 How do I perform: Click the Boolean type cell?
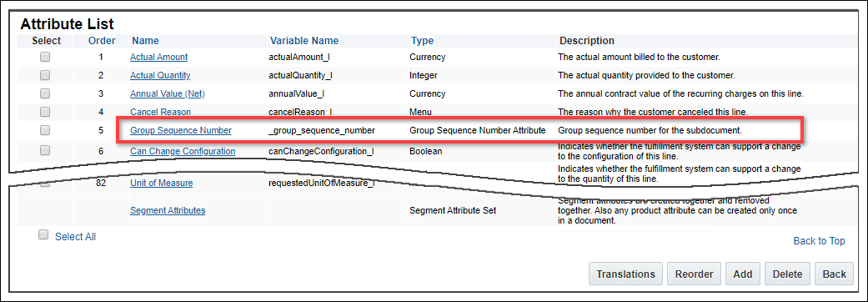tap(426, 151)
